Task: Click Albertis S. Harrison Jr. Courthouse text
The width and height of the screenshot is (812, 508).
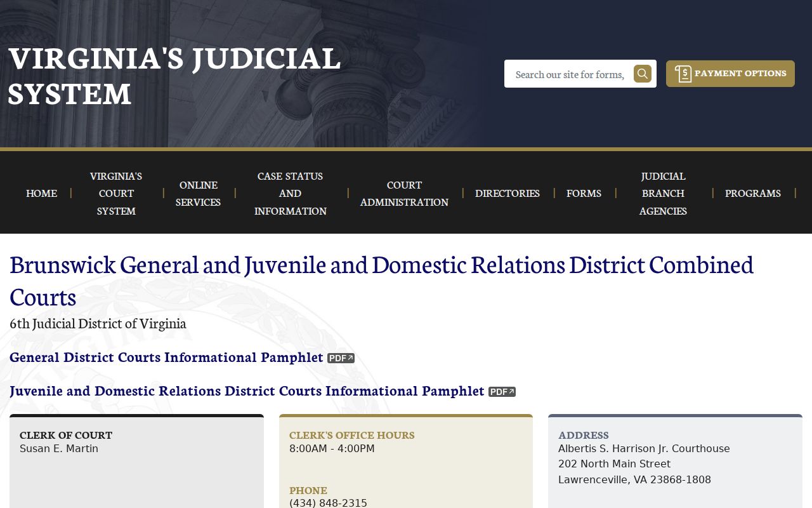Action: (x=644, y=449)
